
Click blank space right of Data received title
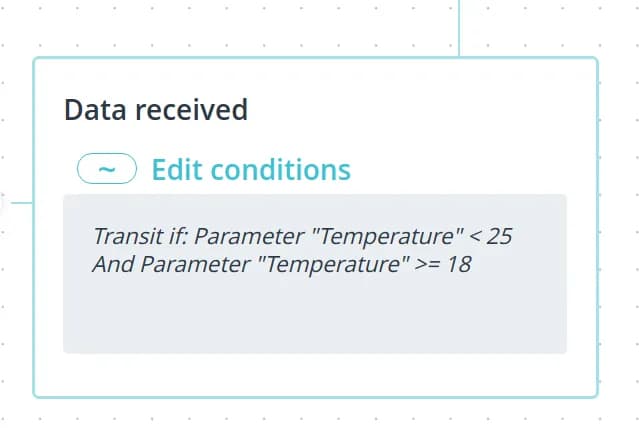coord(420,110)
